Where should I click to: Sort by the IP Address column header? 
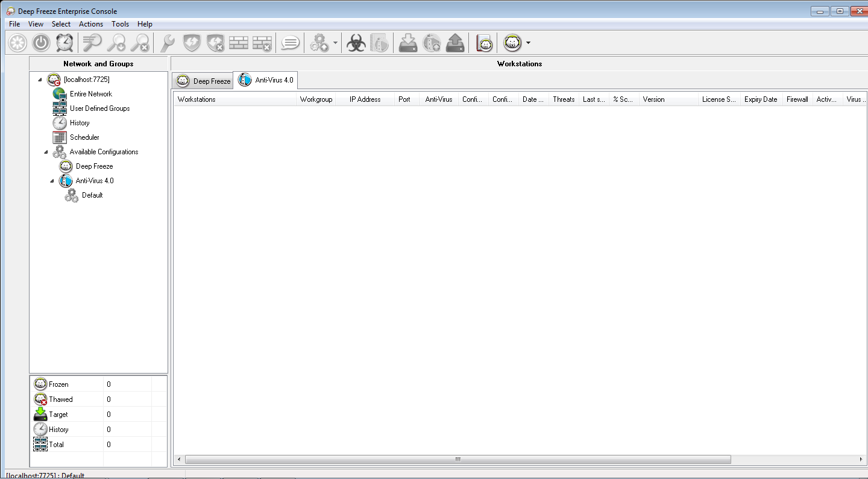tap(365, 99)
